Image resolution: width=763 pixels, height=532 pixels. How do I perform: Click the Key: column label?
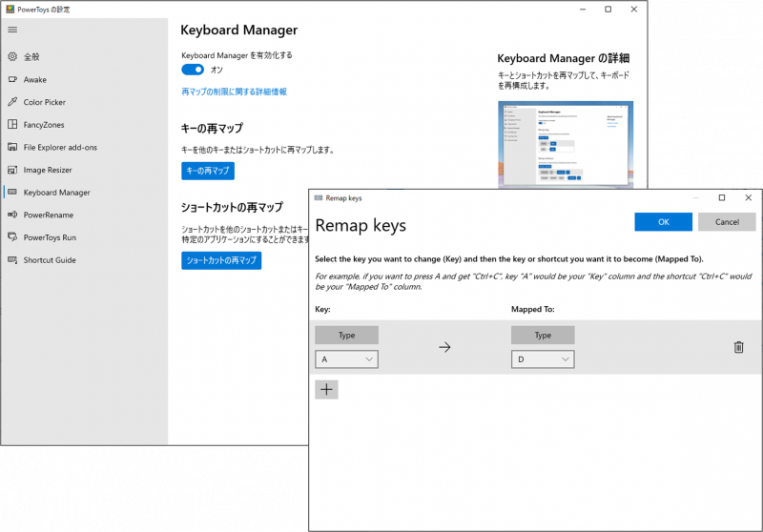322,309
